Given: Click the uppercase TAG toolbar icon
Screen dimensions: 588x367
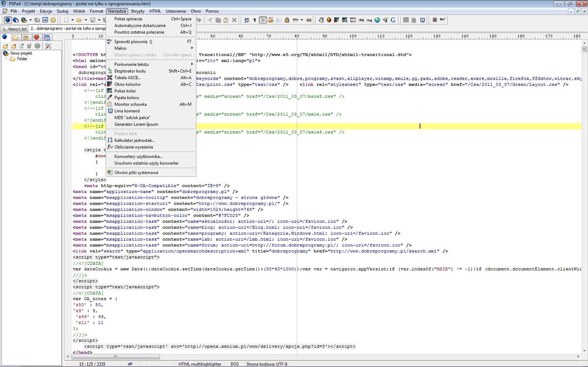Looking at the screenshot, I should tap(361, 20).
